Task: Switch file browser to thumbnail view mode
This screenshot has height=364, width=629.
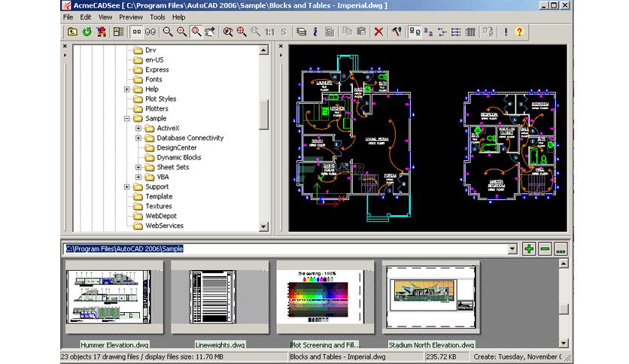Action: tap(415, 32)
